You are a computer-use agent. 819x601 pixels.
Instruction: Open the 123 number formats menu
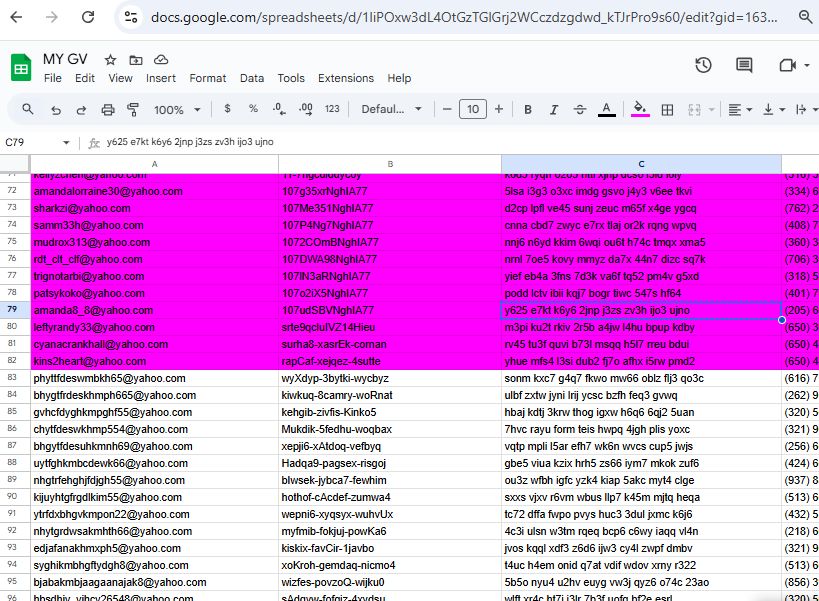[332, 109]
